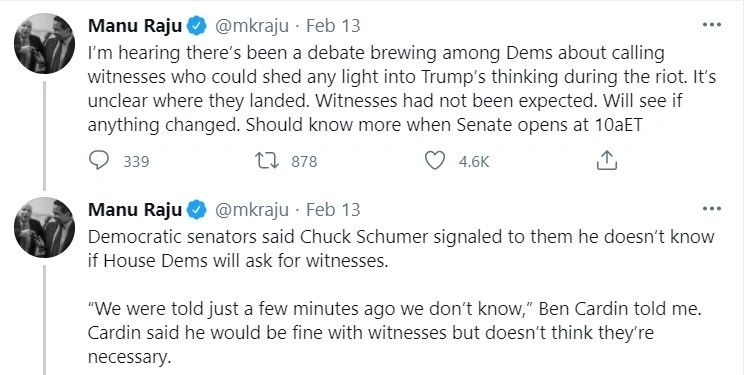This screenshot has height=375, width=744.
Task: Click verified badge beside first Manu Raju name
Action: pyautogui.click(x=197, y=26)
